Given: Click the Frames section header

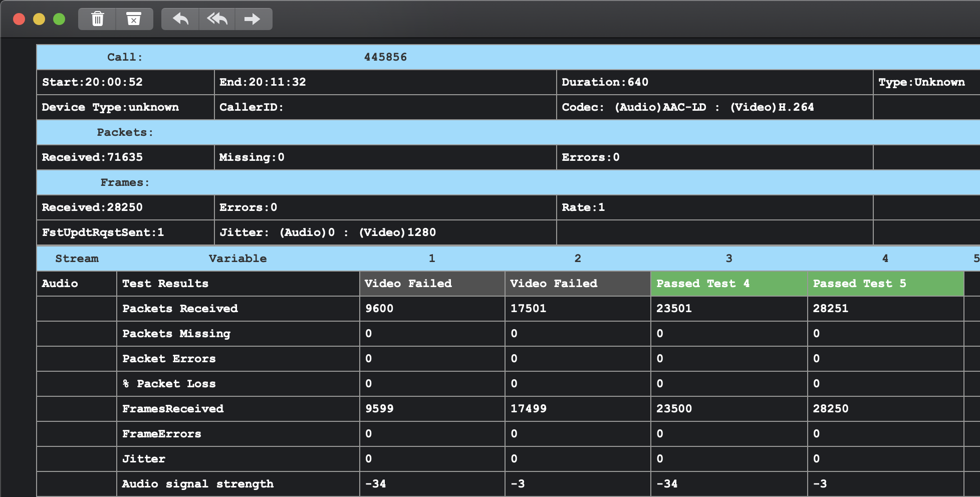Looking at the screenshot, I should point(125,182).
